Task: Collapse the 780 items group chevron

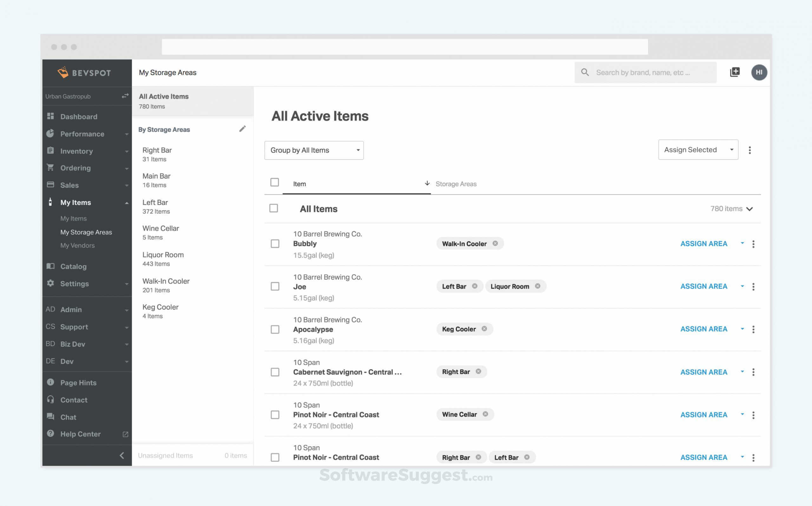Action: [750, 209]
